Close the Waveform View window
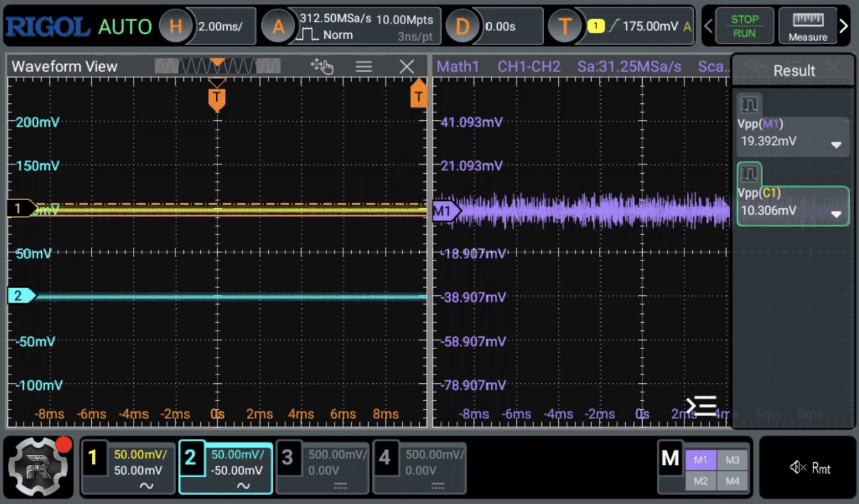The image size is (859, 504). (x=407, y=66)
